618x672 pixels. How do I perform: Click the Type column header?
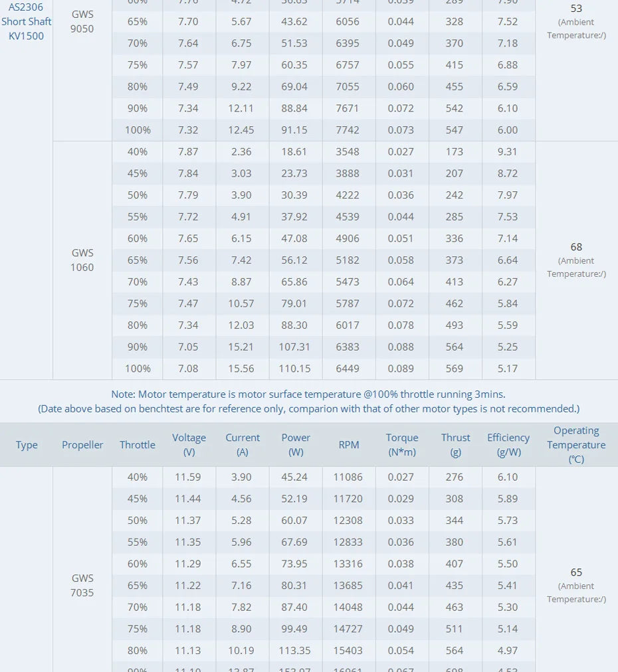27,445
